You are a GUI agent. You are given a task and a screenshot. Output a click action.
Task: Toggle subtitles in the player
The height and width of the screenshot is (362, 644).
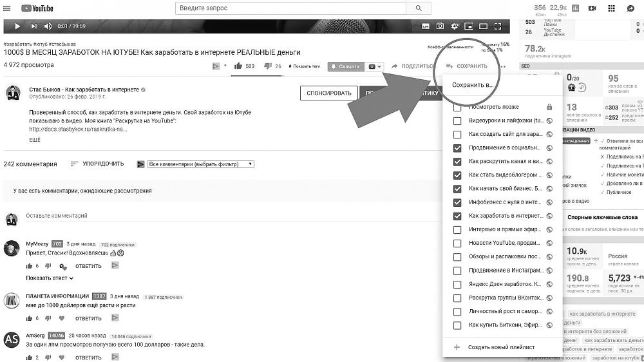[x=426, y=26]
